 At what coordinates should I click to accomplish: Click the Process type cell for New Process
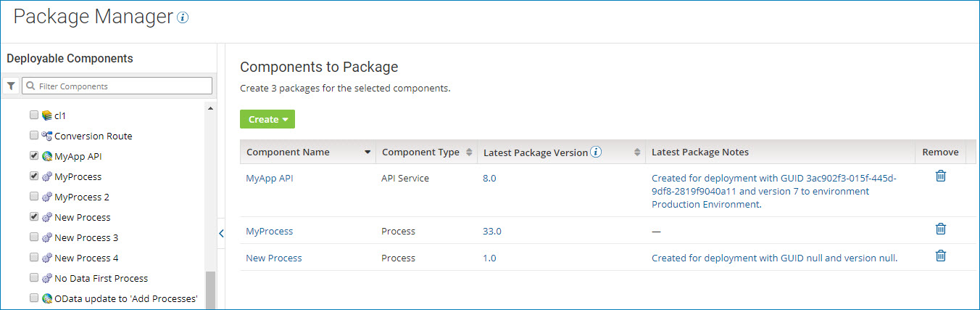pyautogui.click(x=398, y=258)
